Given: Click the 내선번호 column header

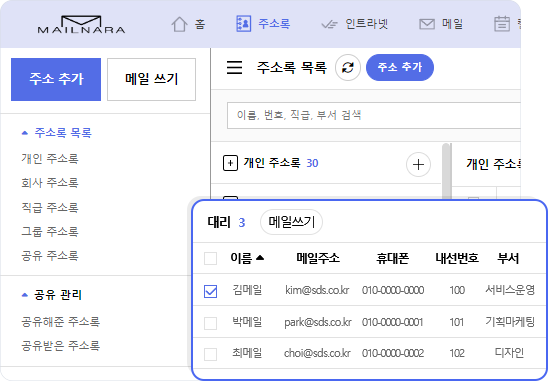Looking at the screenshot, I should pyautogui.click(x=457, y=258).
